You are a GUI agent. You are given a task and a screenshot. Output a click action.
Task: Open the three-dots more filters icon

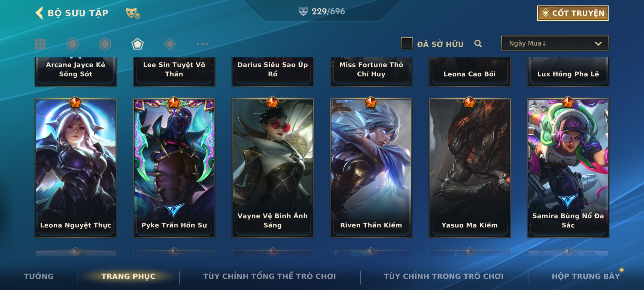[202, 44]
